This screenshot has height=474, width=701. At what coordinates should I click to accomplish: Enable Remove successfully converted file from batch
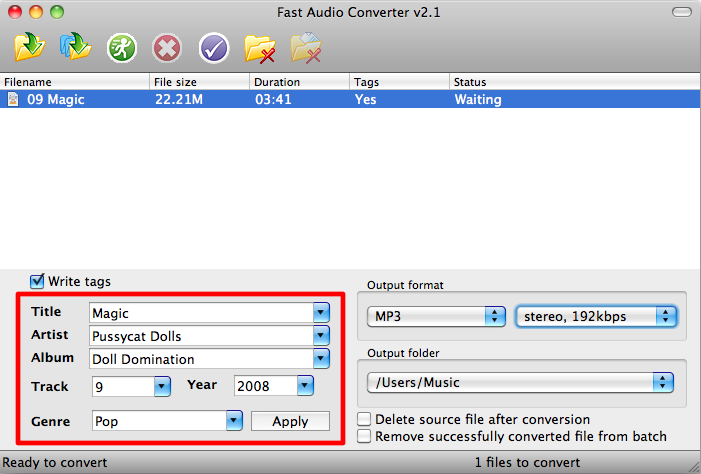click(x=364, y=436)
